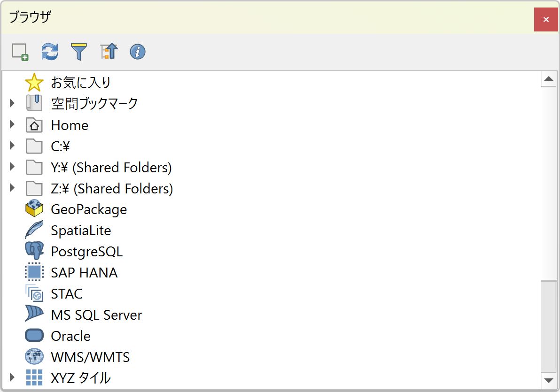Click the SpatiaLite feather icon
This screenshot has width=560, height=392.
tap(34, 229)
